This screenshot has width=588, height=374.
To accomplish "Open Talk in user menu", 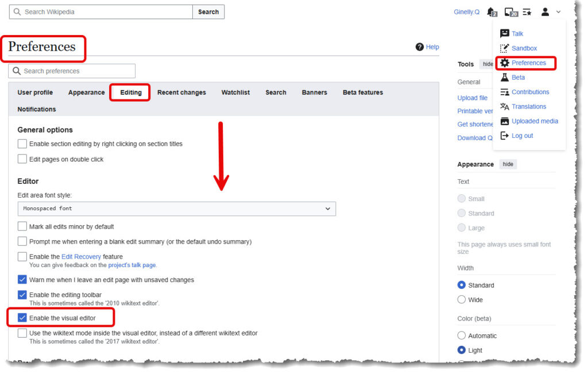I will pos(517,33).
